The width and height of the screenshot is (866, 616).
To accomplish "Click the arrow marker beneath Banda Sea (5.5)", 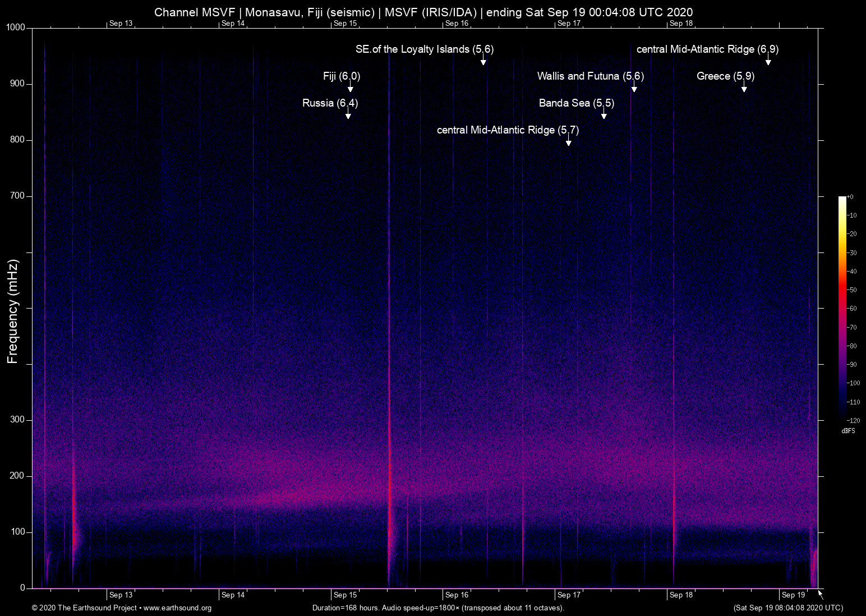I will [x=604, y=114].
